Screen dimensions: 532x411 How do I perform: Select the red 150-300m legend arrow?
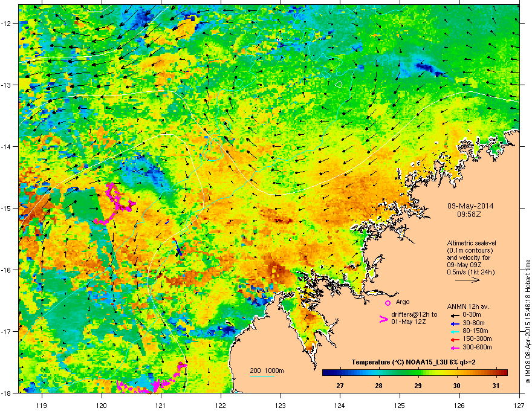tap(454, 339)
